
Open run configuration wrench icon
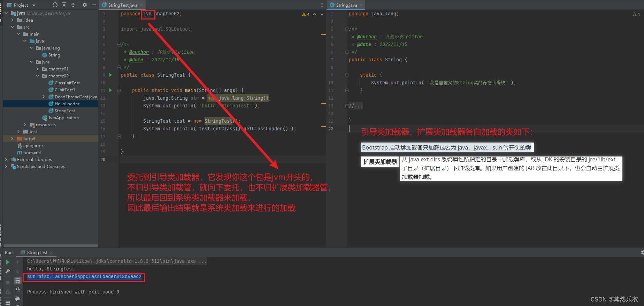tap(8, 271)
